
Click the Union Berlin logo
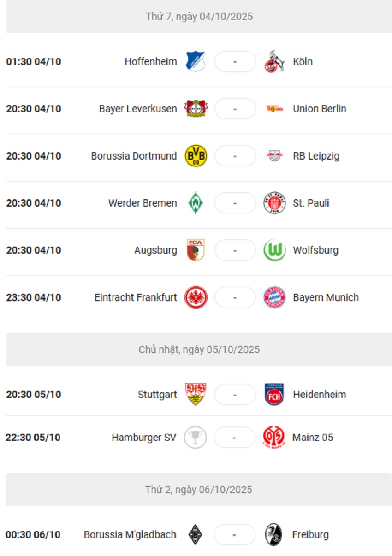[x=274, y=109]
